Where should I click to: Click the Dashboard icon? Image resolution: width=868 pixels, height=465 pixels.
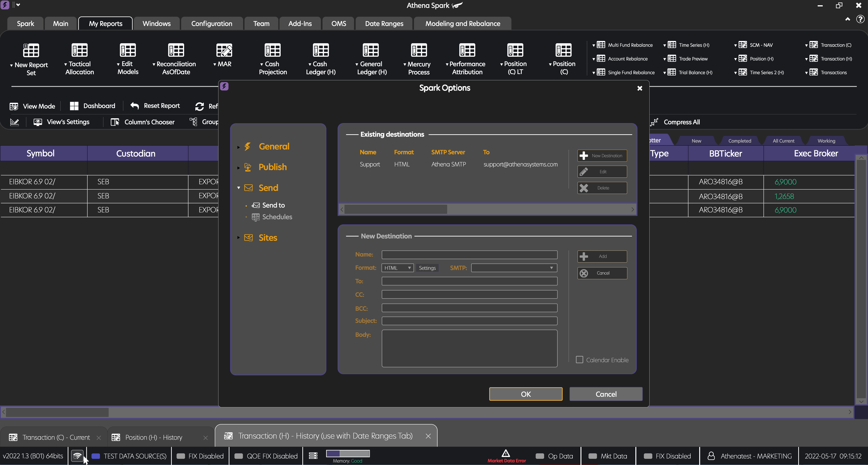point(74,105)
